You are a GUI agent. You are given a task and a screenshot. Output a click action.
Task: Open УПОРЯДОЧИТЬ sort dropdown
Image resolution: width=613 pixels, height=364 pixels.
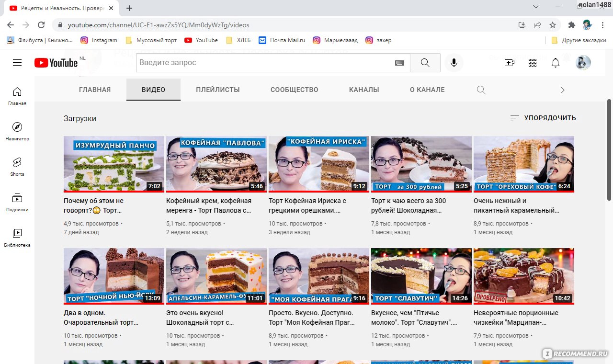pos(543,118)
